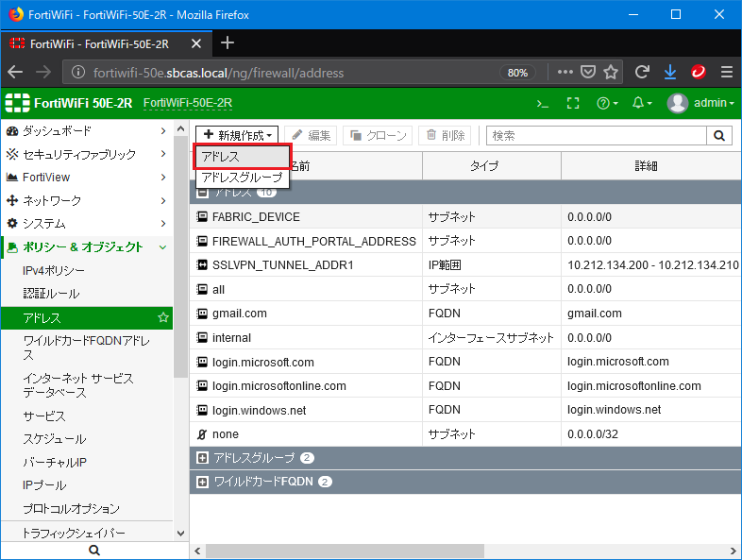Open IPプール in sidebar
The height and width of the screenshot is (560, 742).
[x=44, y=485]
